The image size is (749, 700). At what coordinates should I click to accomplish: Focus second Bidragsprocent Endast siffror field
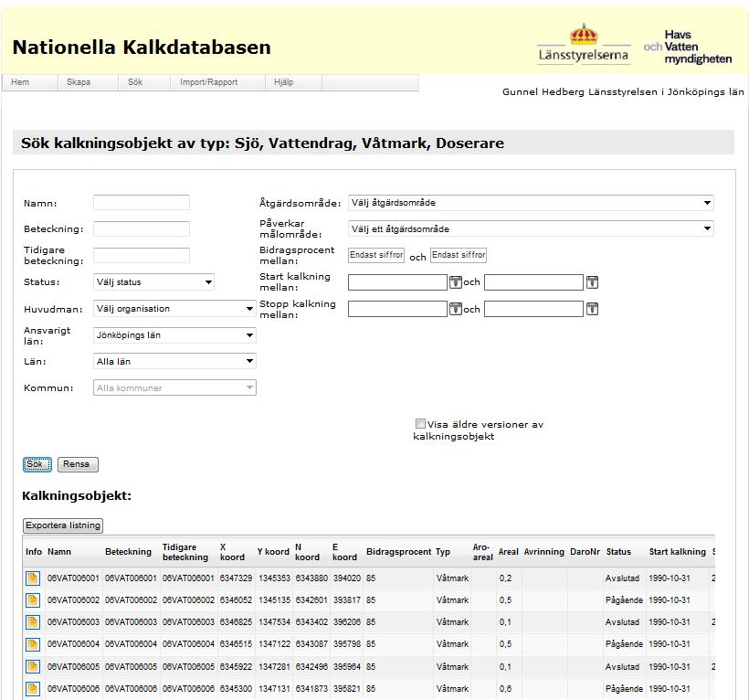click(x=459, y=255)
